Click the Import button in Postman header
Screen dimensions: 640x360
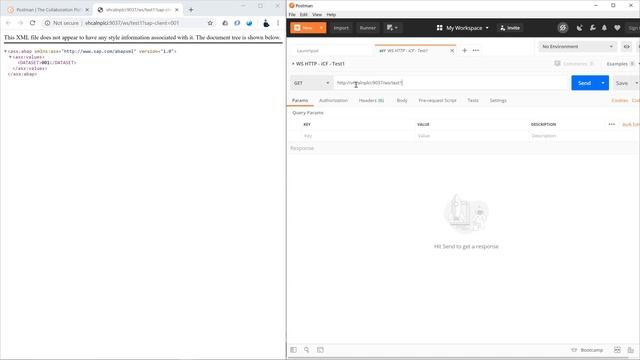(x=341, y=28)
